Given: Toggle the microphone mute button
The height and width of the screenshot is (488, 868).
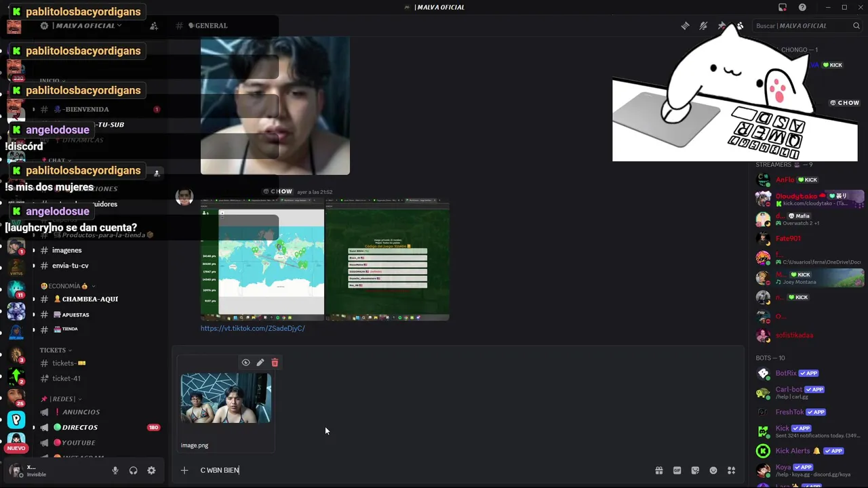Looking at the screenshot, I should coord(115,470).
